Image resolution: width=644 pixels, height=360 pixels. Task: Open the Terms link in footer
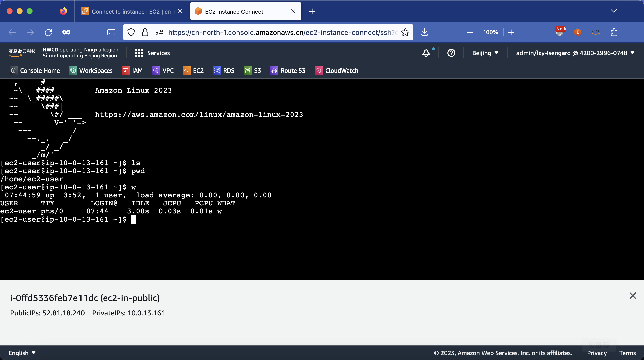[627, 353]
